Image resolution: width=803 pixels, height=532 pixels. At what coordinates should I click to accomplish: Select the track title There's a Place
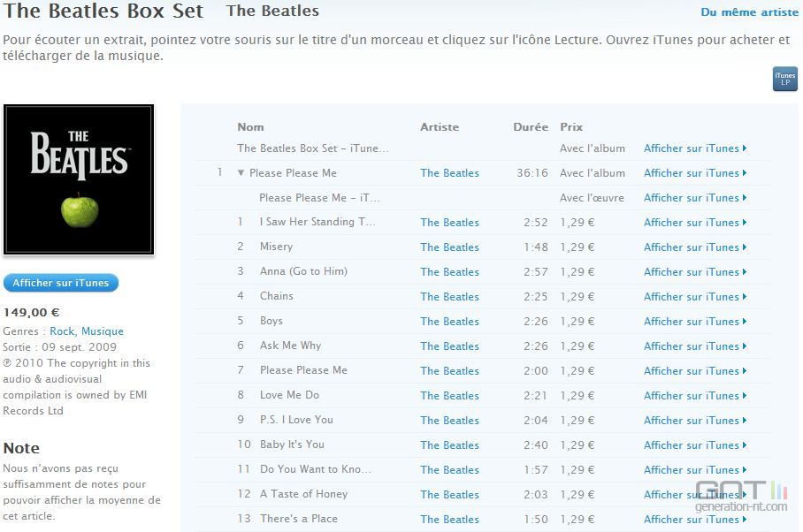tap(299, 518)
